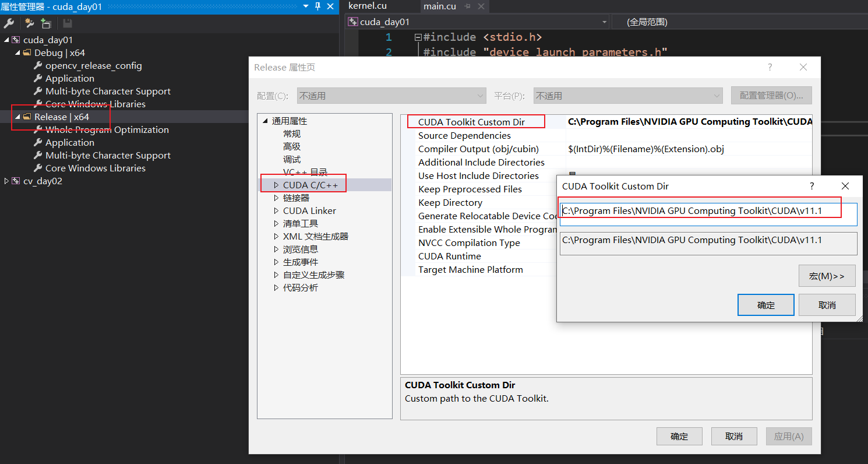Click the Properties wrench icon in Property Manager toolbar
This screenshot has width=868, height=464.
tap(9, 23)
